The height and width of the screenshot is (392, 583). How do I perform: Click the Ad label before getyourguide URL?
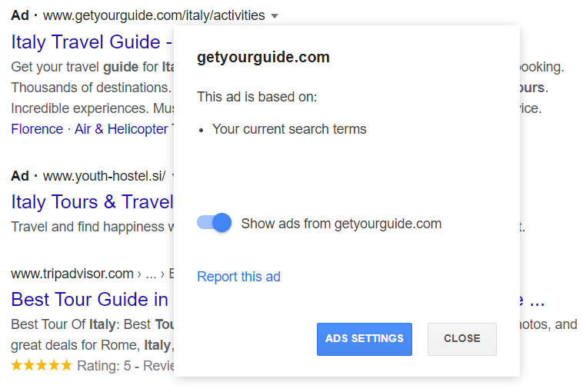point(20,15)
